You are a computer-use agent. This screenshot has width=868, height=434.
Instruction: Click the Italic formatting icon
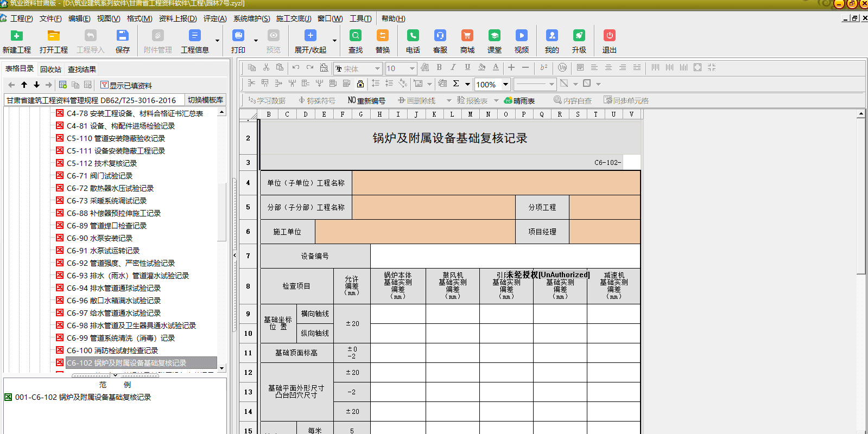[x=453, y=67]
